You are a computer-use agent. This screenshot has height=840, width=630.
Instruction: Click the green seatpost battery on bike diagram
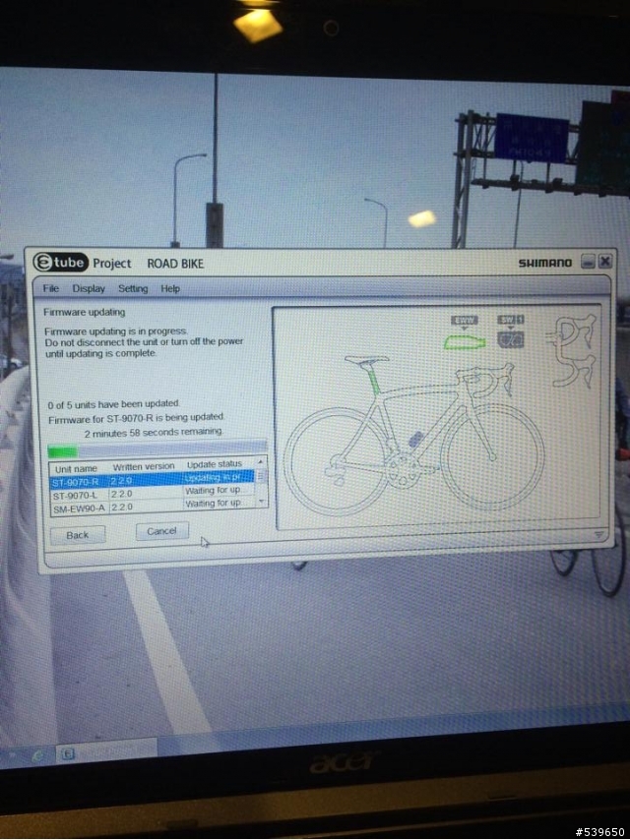[374, 383]
